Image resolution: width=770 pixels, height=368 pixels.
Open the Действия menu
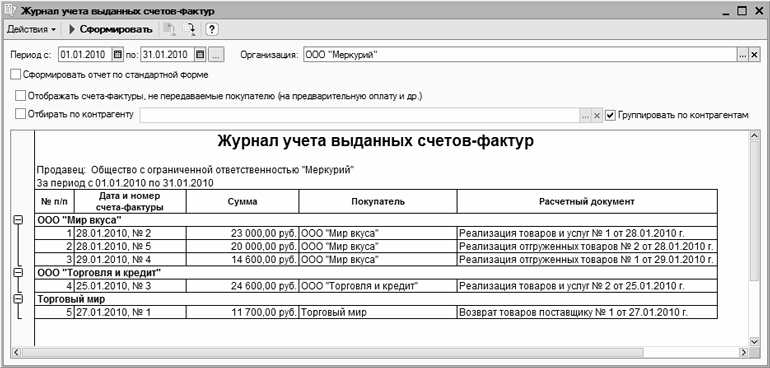(x=31, y=29)
